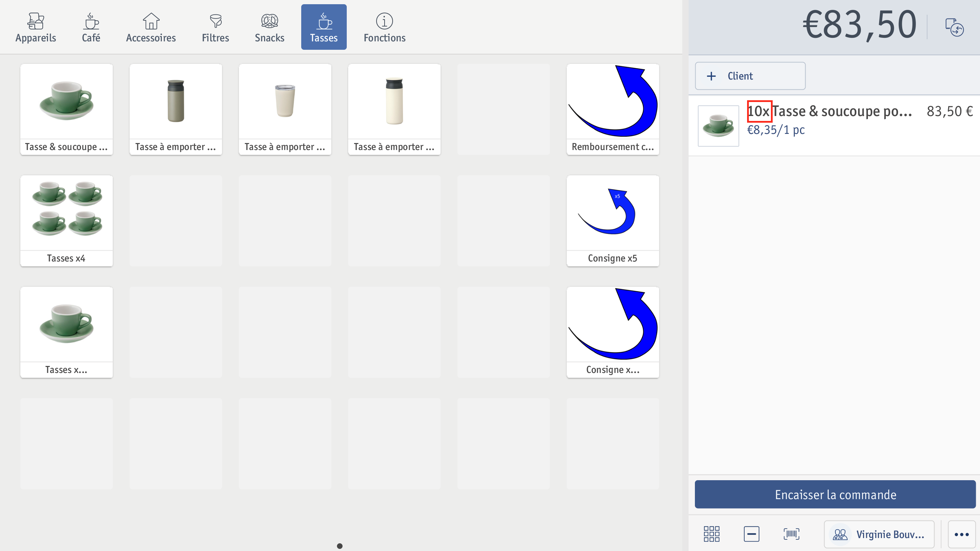Open the Virginie Bouv... user selector
The height and width of the screenshot is (551, 980).
click(879, 534)
